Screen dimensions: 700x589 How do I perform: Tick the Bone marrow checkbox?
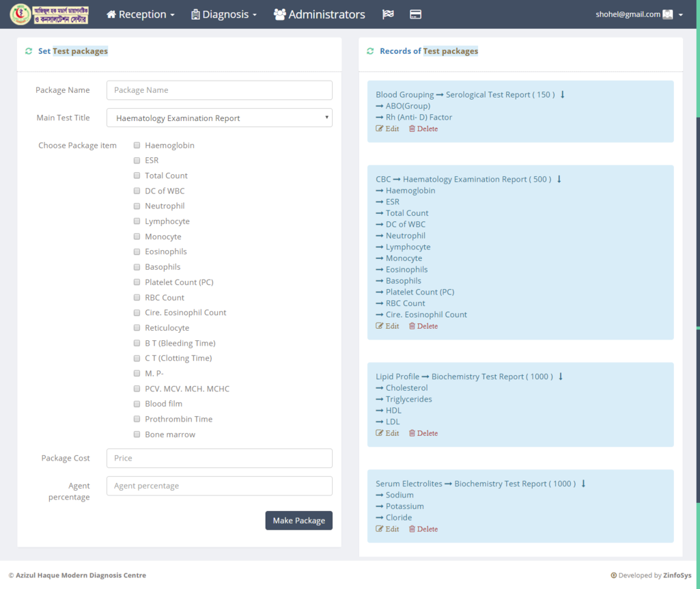(x=137, y=435)
